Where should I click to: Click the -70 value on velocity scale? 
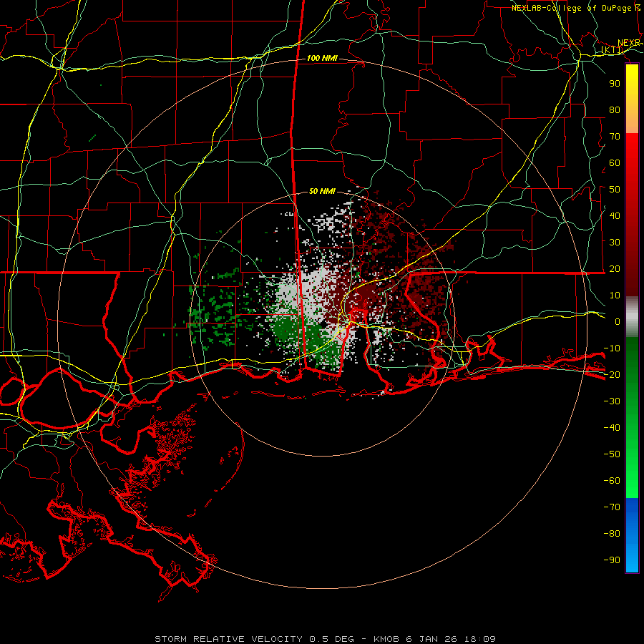(x=612, y=507)
